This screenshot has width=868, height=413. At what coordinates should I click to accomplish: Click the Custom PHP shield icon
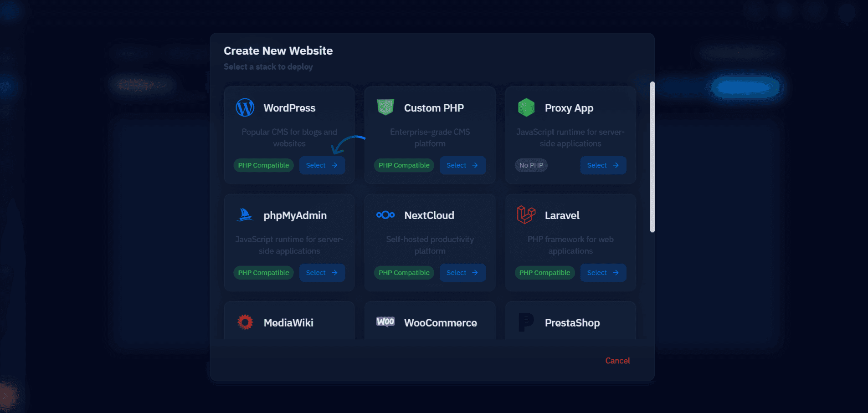[x=385, y=107]
